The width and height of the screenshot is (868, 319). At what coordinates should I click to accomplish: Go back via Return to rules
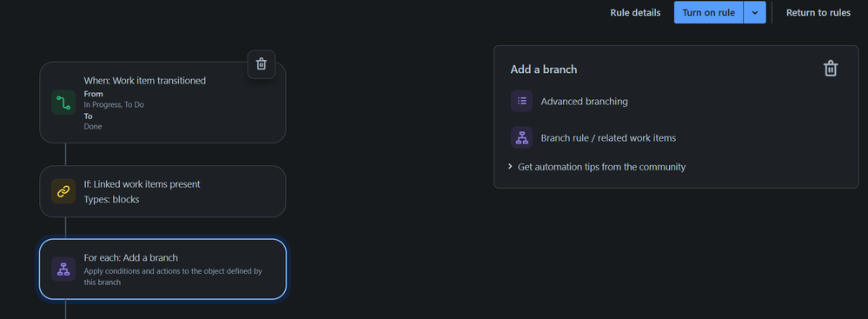818,13
